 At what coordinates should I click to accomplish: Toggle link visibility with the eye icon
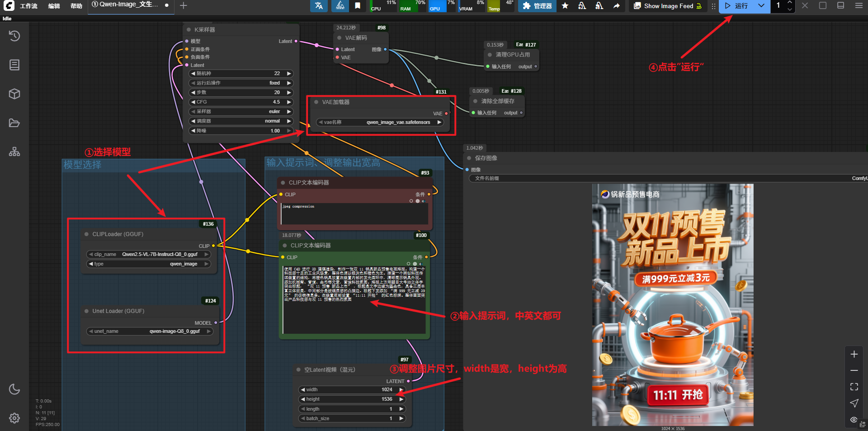[x=854, y=420]
